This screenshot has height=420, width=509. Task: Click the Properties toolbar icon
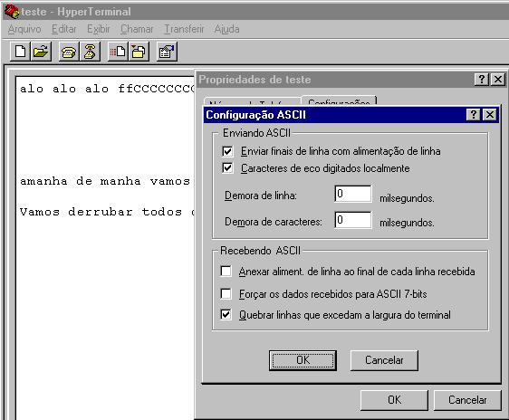click(x=167, y=52)
